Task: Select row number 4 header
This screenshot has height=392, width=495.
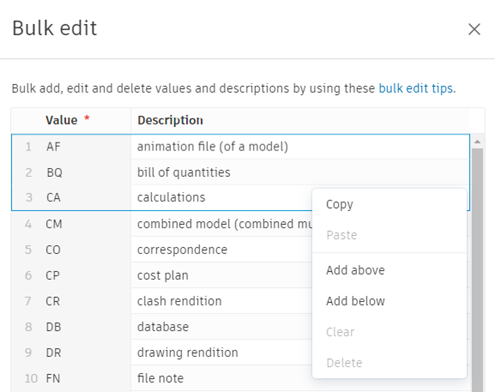Action: coord(28,224)
